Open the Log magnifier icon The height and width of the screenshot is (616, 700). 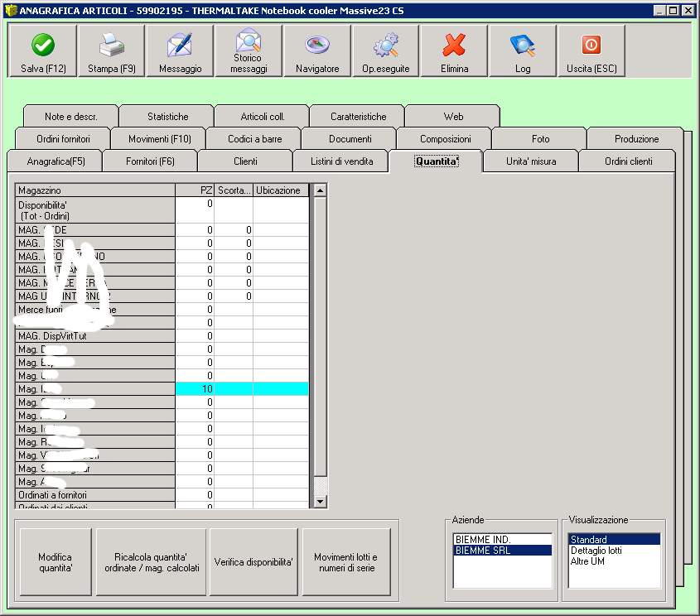pyautogui.click(x=523, y=45)
